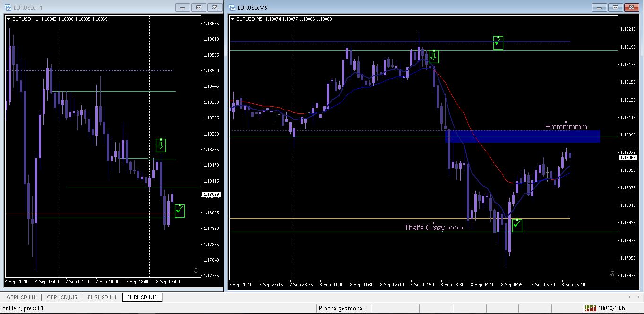Click the connection bars status icon
Image resolution: width=644 pixels, height=314 pixels.
[x=590, y=308]
